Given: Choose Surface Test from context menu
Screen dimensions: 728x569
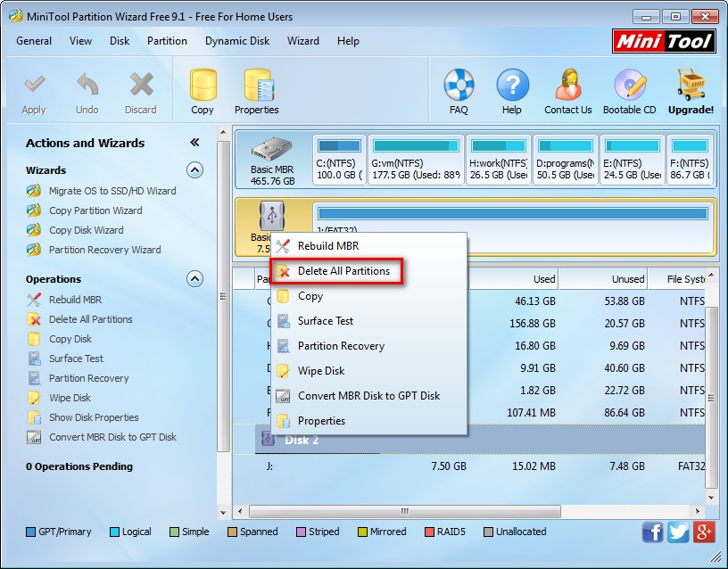Looking at the screenshot, I should click(x=368, y=321).
